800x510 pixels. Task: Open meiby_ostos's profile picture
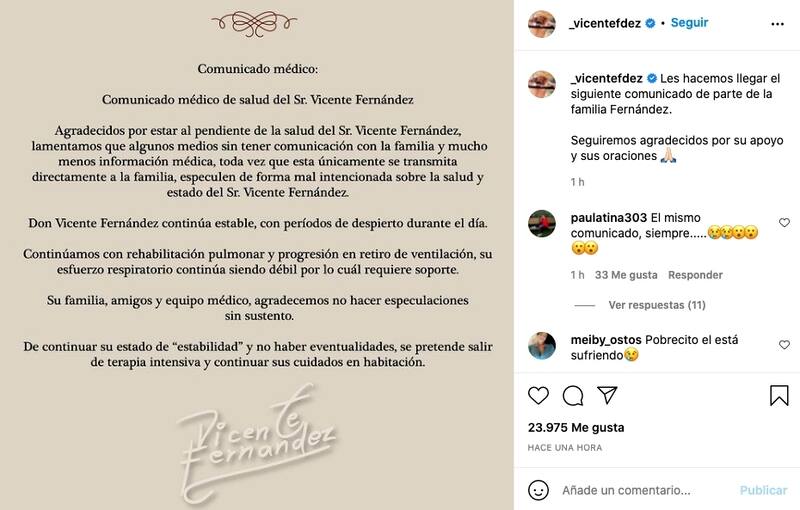tap(541, 346)
